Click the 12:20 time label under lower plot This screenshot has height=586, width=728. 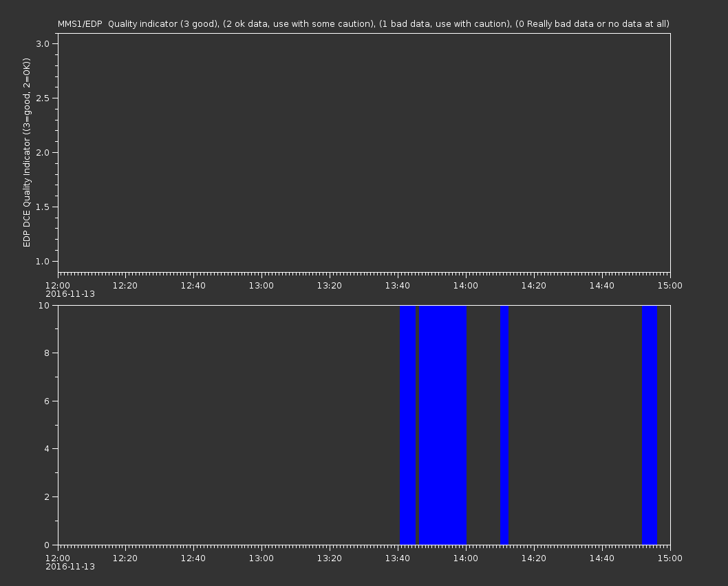[x=125, y=558]
